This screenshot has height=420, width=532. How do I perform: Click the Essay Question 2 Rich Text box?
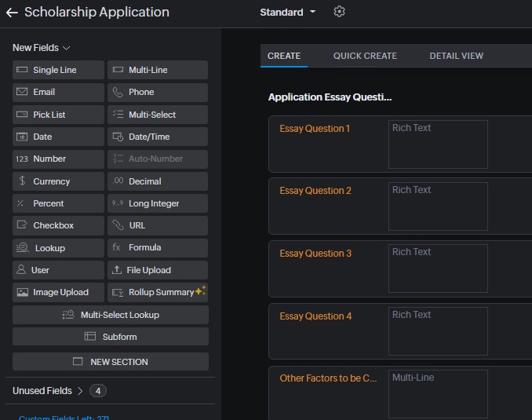coord(438,206)
